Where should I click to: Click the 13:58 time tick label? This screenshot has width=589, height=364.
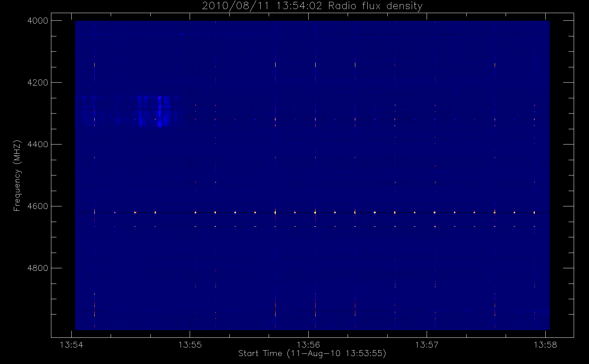(x=545, y=345)
